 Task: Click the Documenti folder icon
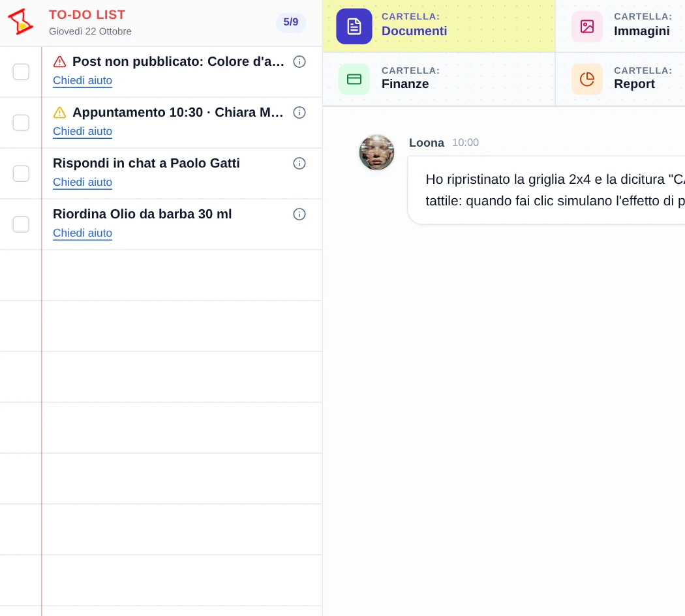[354, 26]
